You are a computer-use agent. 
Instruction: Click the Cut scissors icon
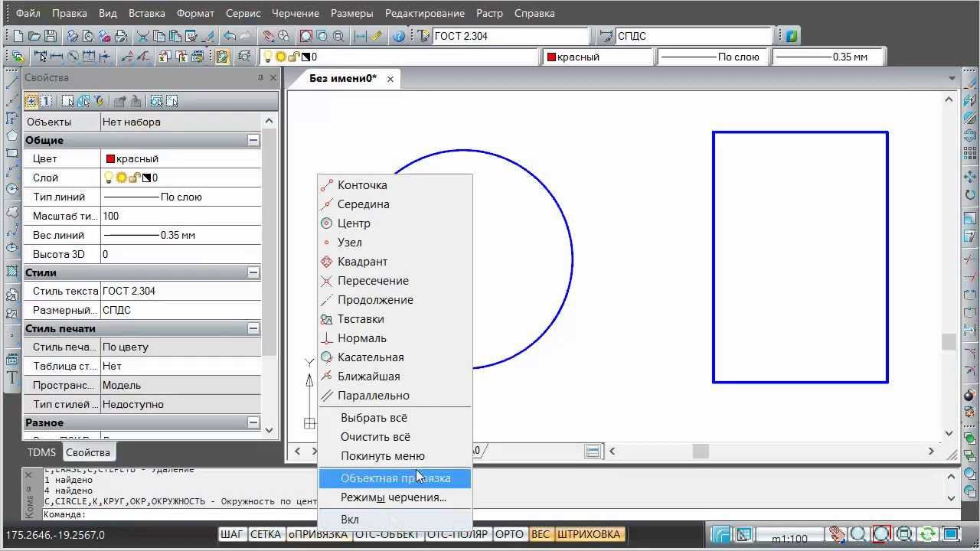tap(143, 36)
